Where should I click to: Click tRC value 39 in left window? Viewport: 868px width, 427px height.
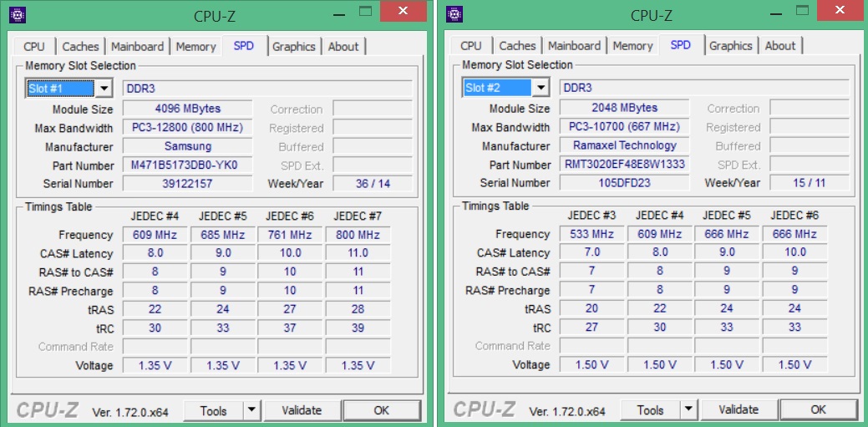358,328
